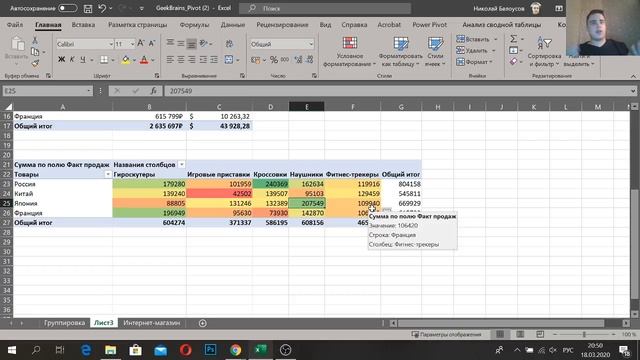Toggle underline Ч formatting
640x360 pixels.
(x=83, y=60)
